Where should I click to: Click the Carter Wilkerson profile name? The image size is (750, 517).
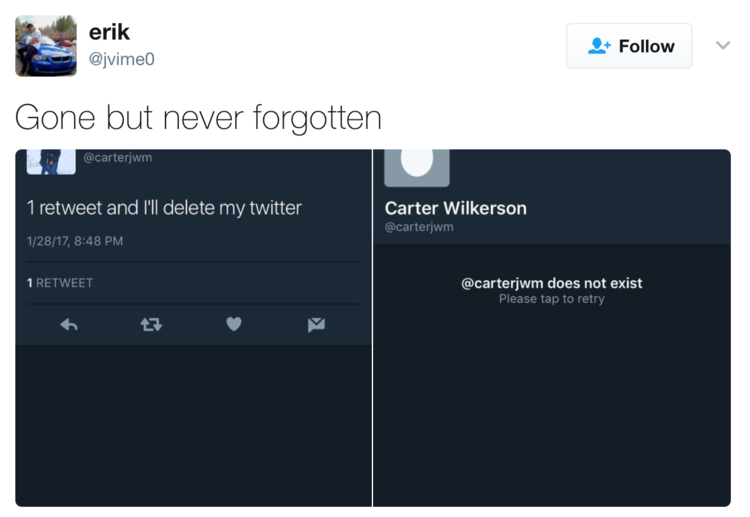click(x=455, y=208)
